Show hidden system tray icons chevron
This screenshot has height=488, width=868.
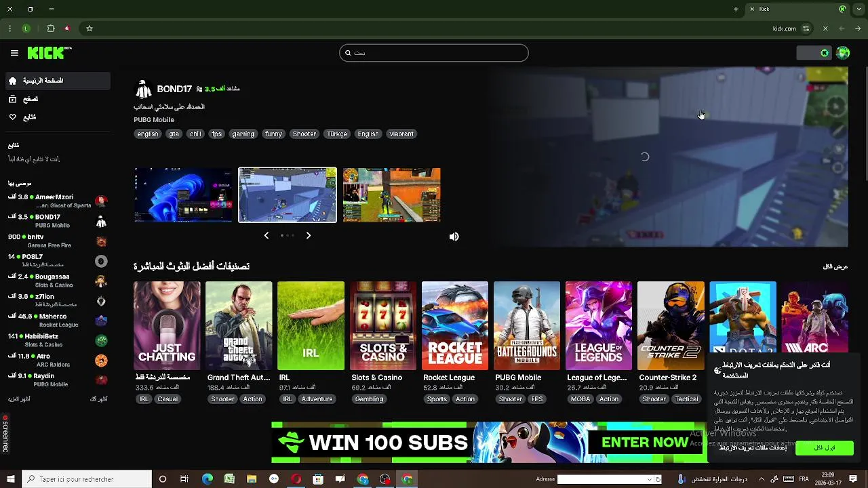point(762,479)
